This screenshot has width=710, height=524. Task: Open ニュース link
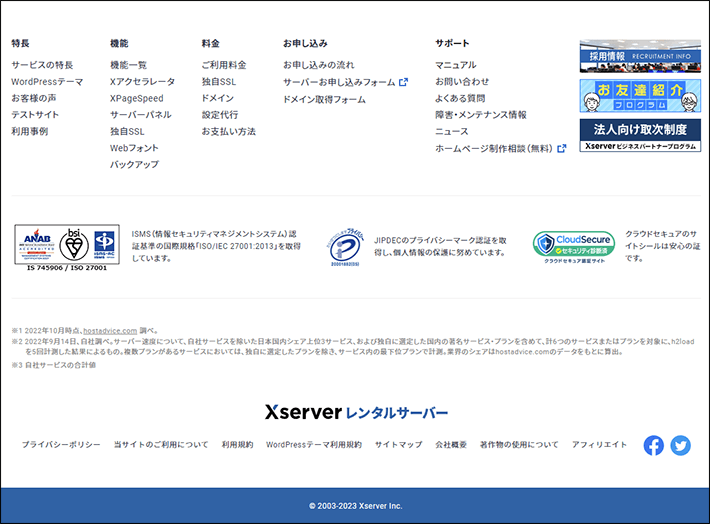click(451, 131)
